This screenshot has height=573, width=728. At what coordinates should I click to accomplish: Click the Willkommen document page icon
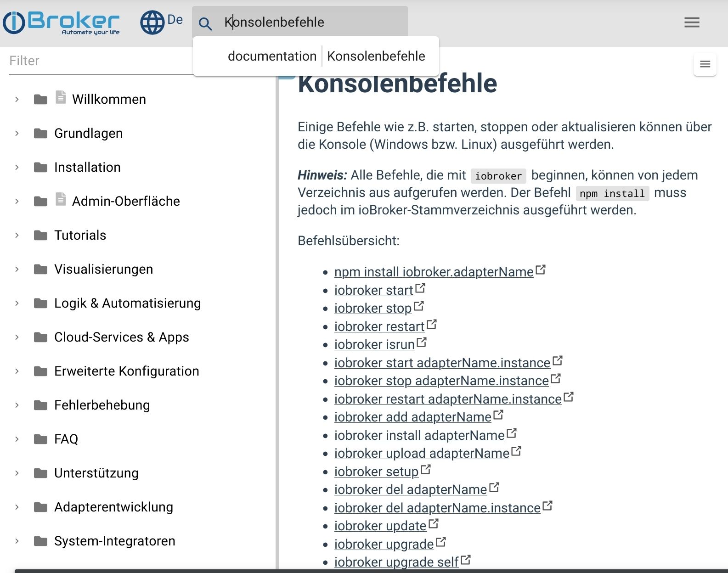click(x=61, y=97)
